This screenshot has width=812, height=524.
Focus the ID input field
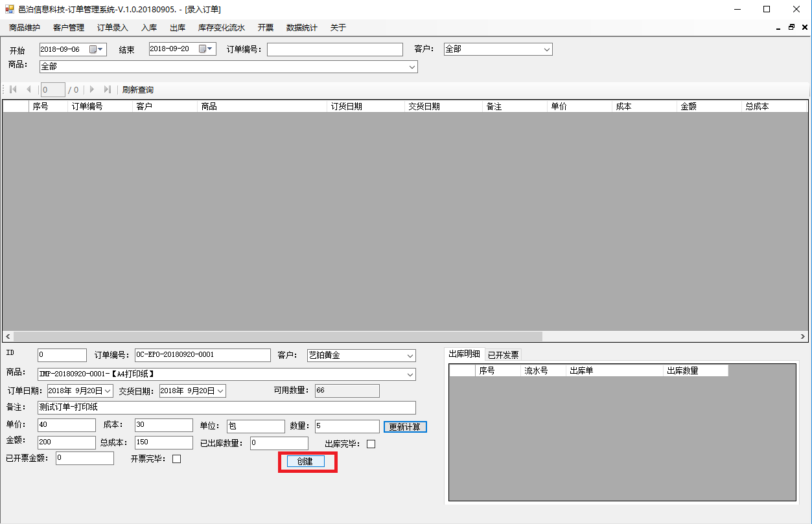62,355
